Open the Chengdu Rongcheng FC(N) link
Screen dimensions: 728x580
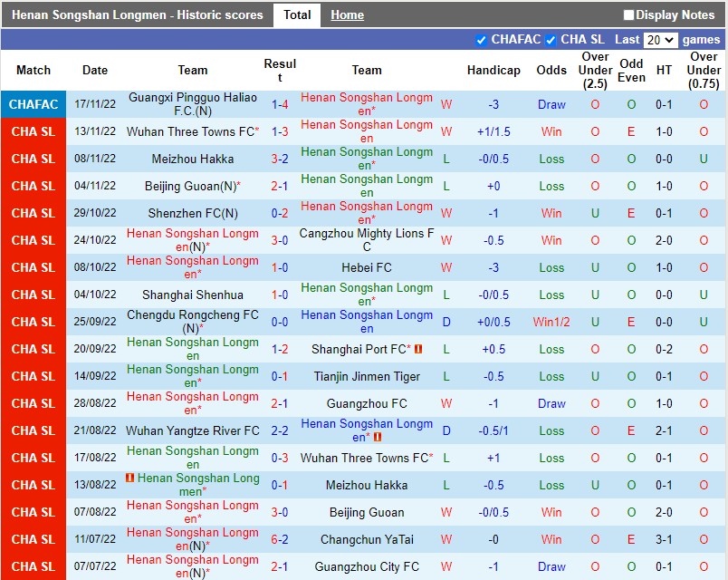[192, 322]
